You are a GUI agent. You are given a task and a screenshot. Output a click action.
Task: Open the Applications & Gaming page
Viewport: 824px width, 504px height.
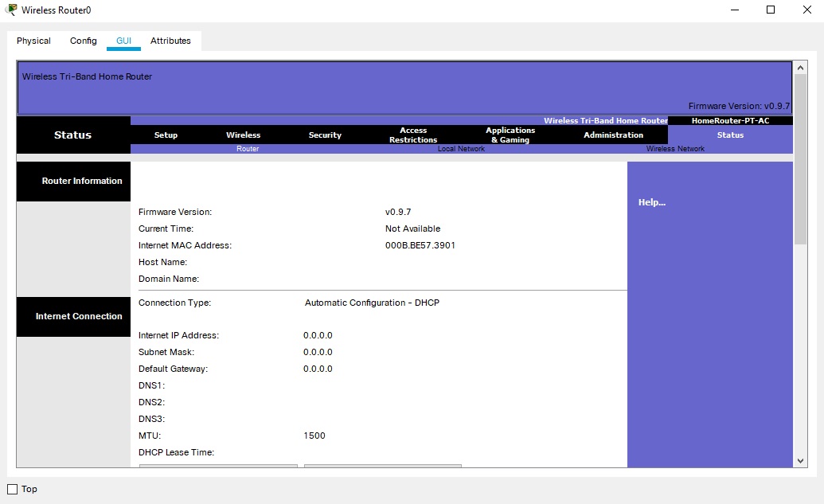[x=510, y=135]
